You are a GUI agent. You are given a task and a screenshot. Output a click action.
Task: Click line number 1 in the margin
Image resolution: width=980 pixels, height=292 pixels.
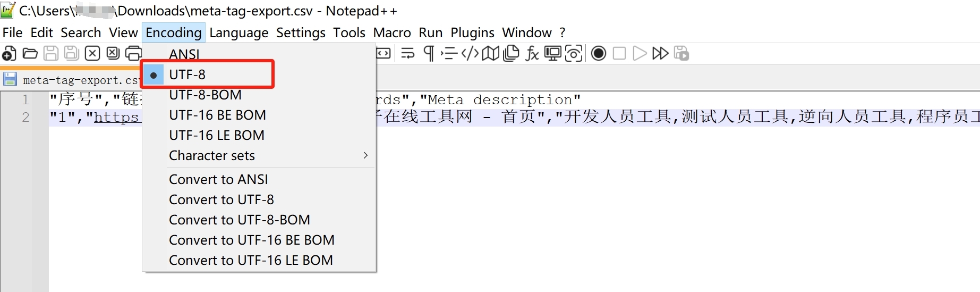click(25, 99)
